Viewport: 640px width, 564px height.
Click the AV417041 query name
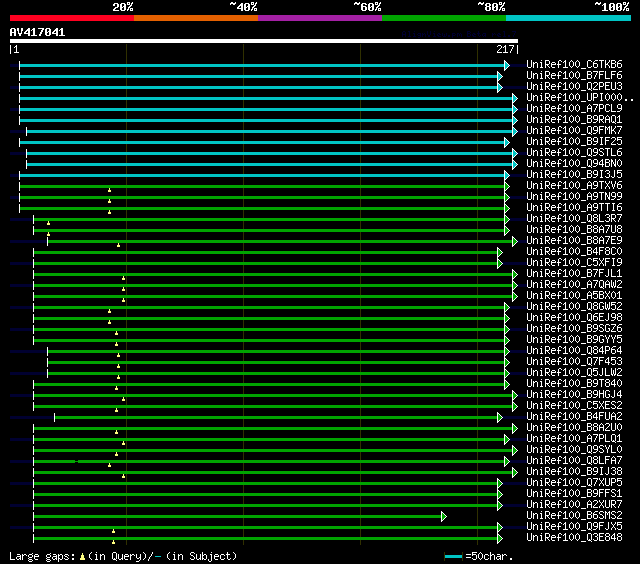tap(37, 32)
